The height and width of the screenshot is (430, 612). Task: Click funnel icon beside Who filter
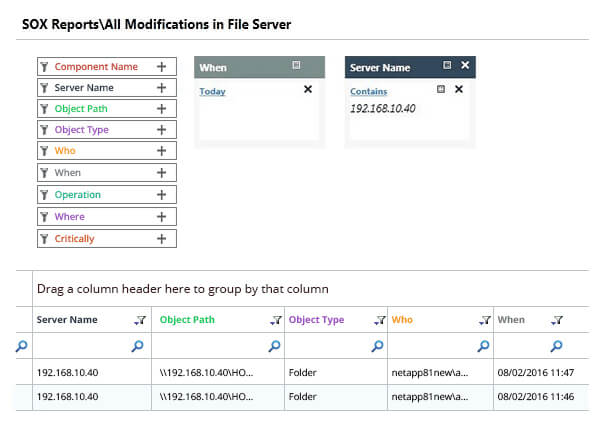coord(44,151)
